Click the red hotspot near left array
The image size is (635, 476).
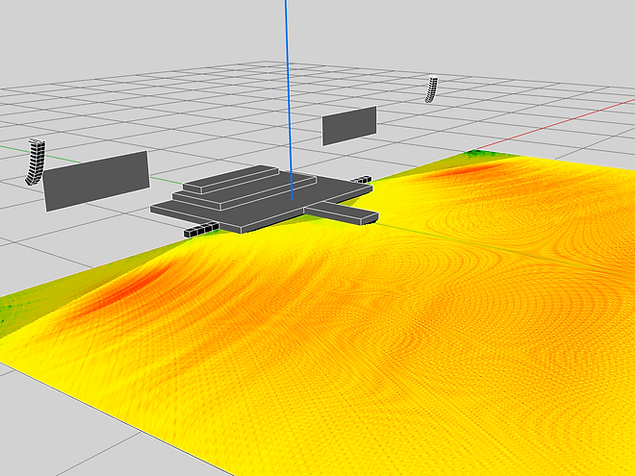(126, 287)
